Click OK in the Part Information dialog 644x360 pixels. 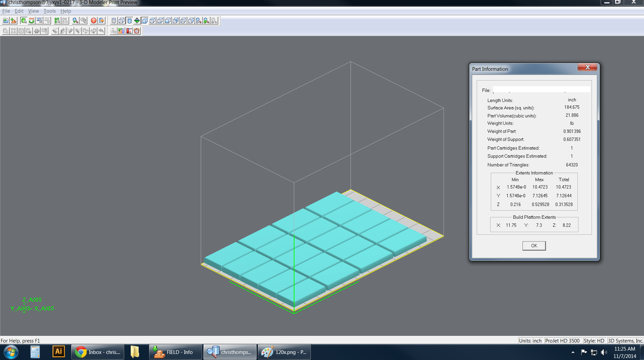point(534,246)
